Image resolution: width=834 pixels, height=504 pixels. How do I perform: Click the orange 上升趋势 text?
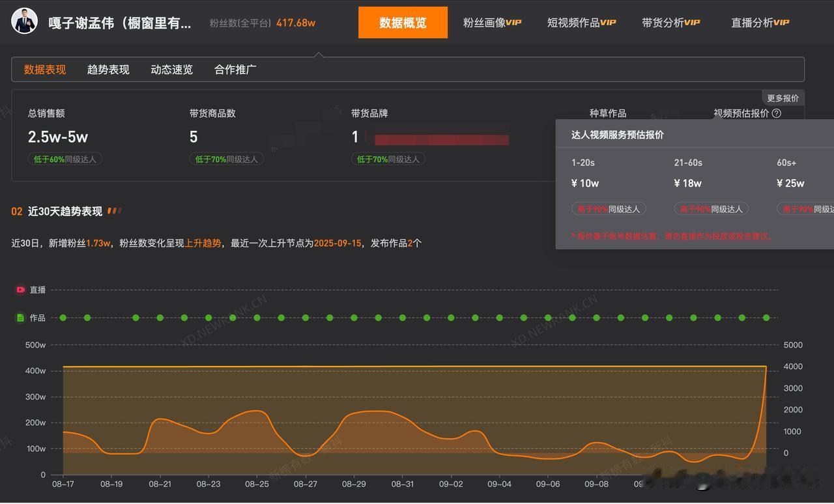pos(203,244)
